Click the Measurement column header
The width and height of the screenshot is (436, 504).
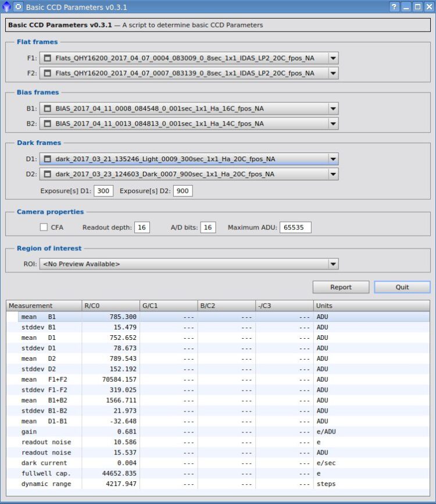pos(44,306)
